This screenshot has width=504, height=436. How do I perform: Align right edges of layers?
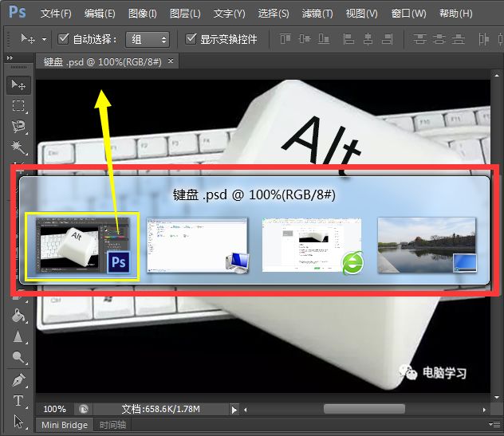pos(388,39)
